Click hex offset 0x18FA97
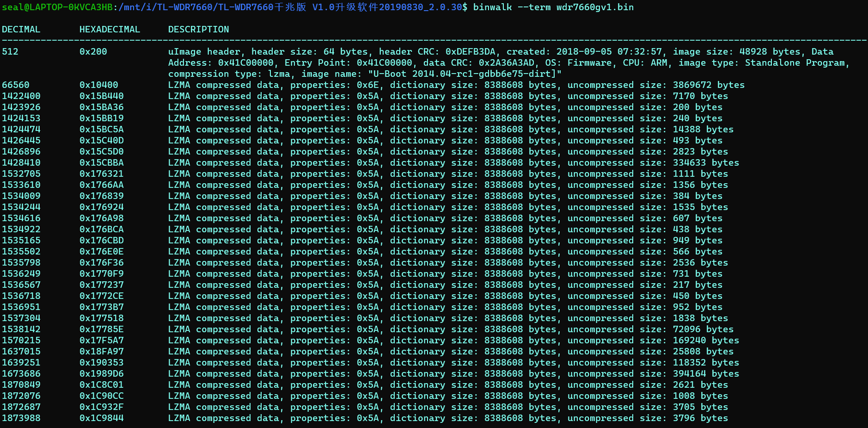The image size is (868, 428). [x=101, y=351]
